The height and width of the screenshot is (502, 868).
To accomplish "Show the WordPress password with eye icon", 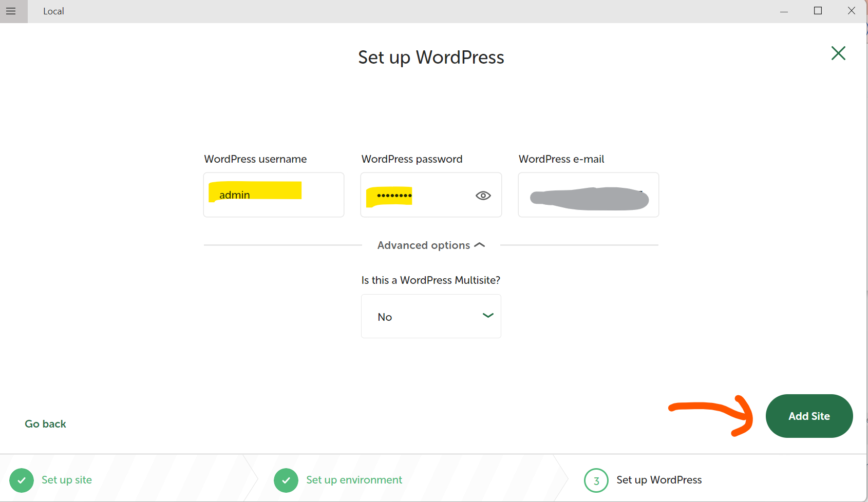I will pyautogui.click(x=483, y=196).
